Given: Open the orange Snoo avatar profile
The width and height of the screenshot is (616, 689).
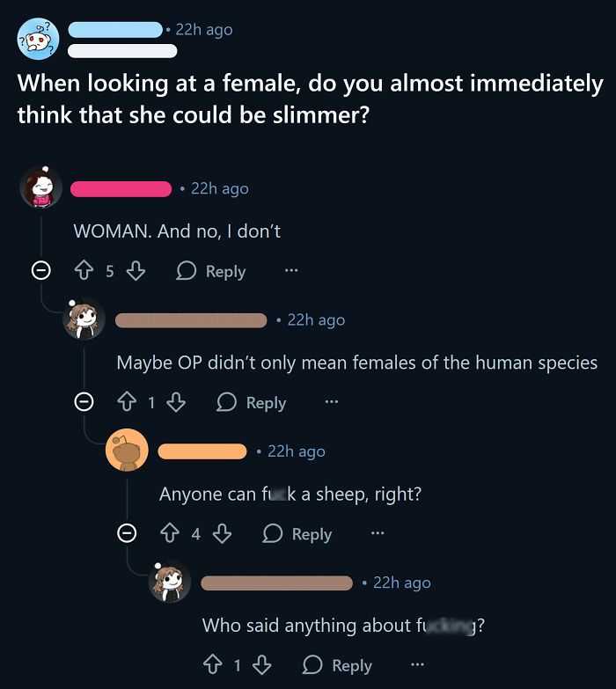Looking at the screenshot, I should (x=127, y=451).
